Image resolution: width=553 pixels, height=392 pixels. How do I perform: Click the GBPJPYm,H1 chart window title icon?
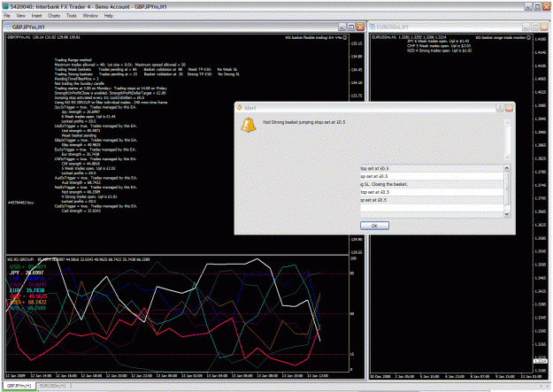8,27
